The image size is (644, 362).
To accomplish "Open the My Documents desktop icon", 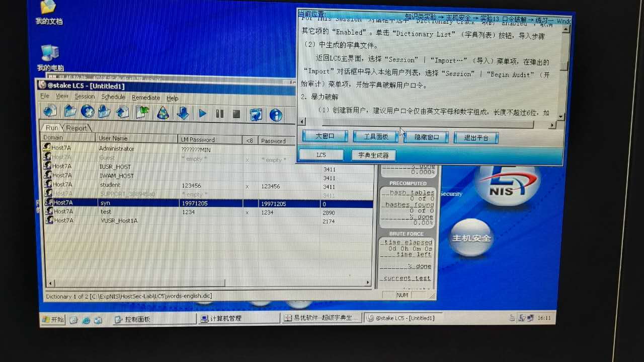I will [x=49, y=13].
